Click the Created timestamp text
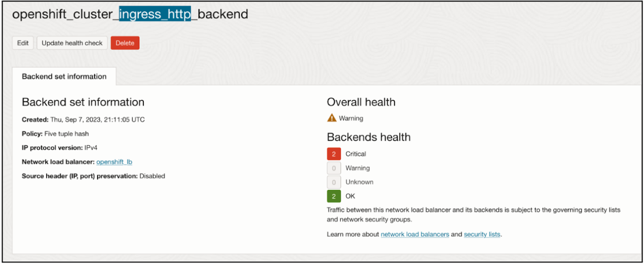 [97, 120]
